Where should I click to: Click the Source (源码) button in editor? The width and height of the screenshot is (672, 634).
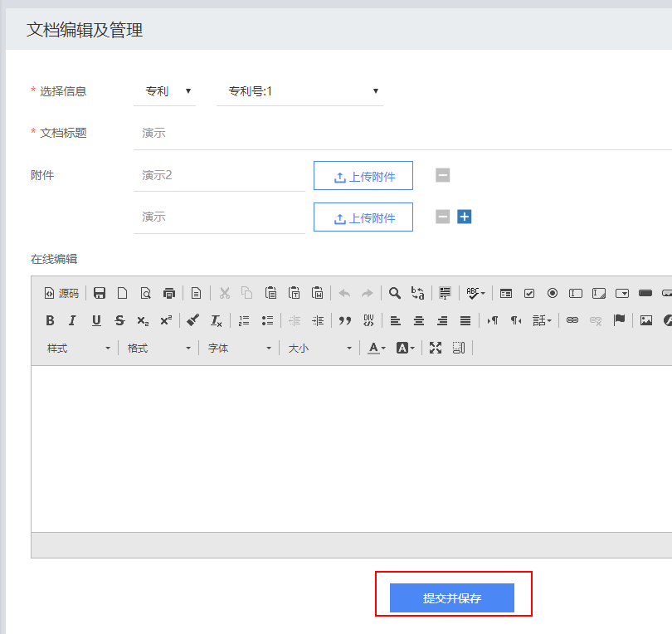coord(61,293)
